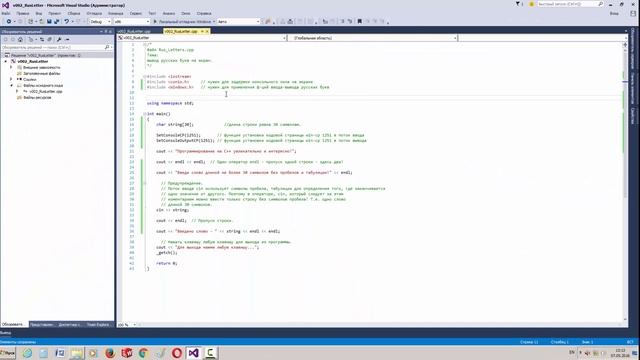The image size is (640, 360).
Task: Open the Отладка menu
Action: click(x=94, y=13)
